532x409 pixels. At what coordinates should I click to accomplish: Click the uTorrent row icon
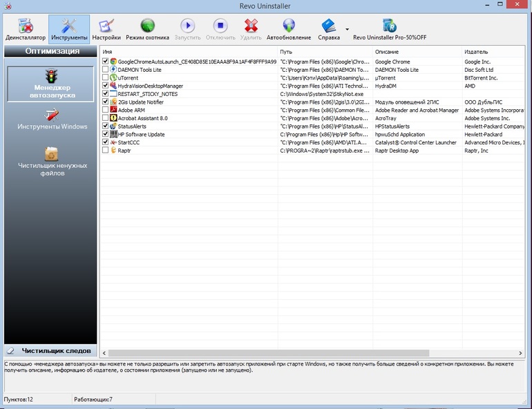tap(113, 77)
